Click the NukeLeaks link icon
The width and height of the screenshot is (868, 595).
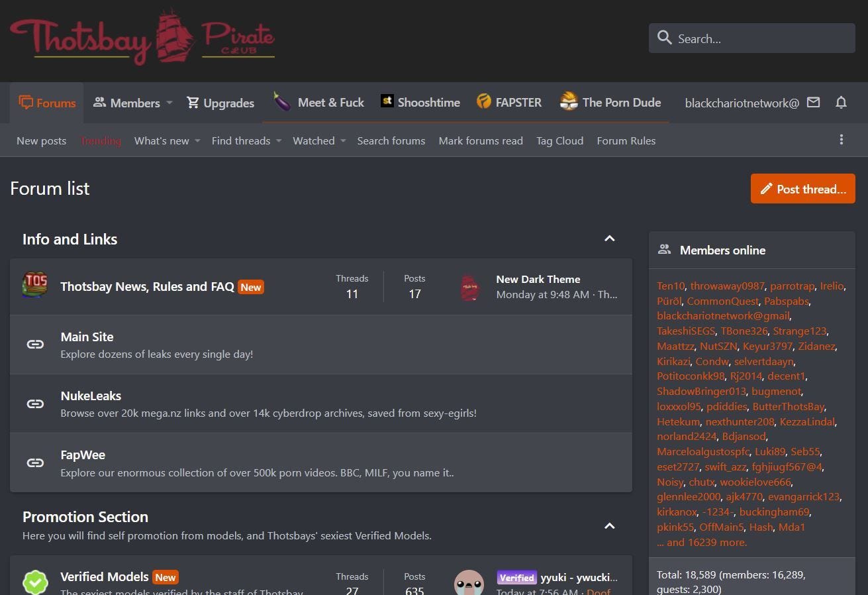[35, 404]
